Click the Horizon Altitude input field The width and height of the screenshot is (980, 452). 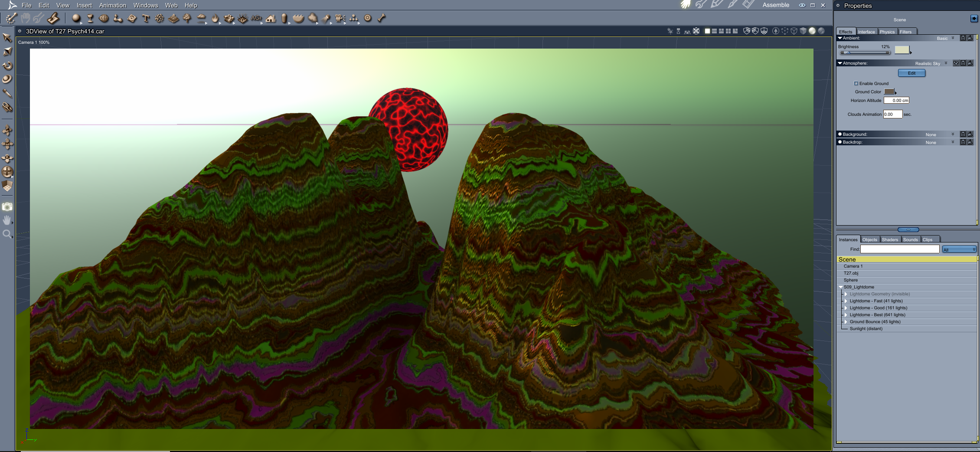click(896, 100)
